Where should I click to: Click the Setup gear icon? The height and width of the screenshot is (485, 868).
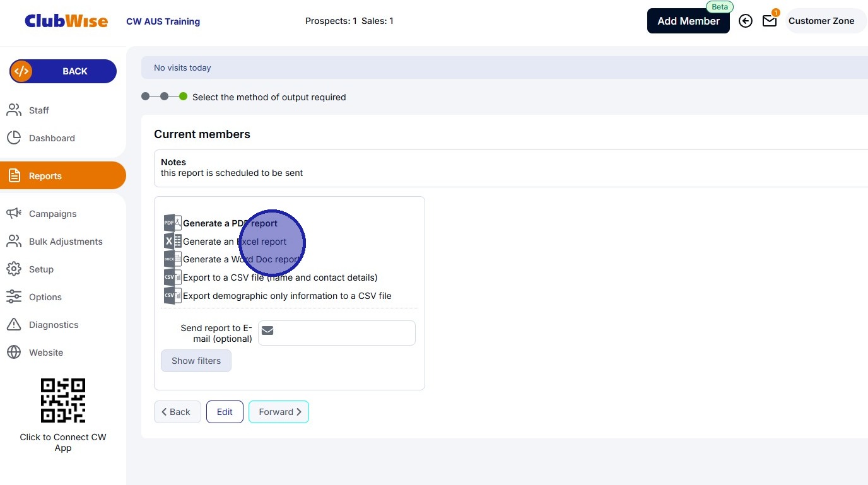[14, 269]
